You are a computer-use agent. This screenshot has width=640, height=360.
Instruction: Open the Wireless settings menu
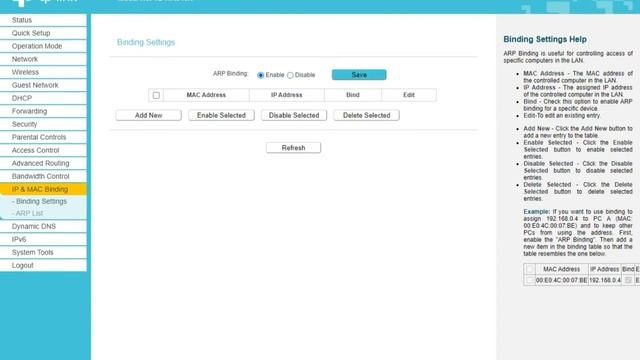click(x=43, y=72)
